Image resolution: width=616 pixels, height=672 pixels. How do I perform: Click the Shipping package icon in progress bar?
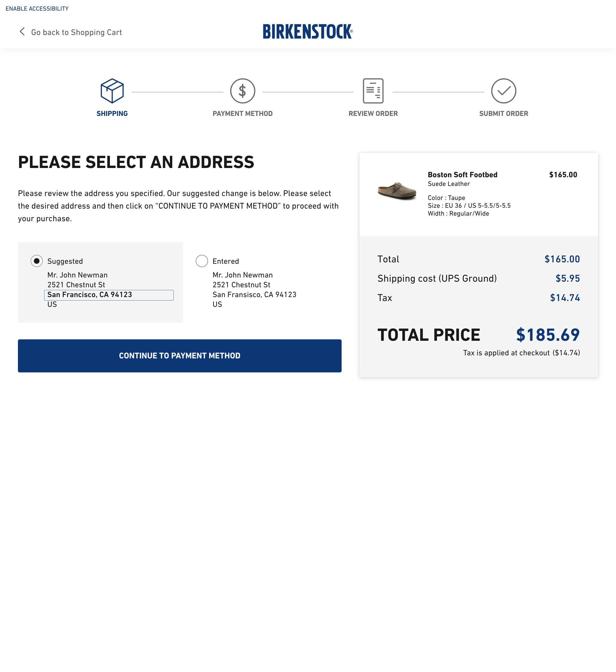click(112, 90)
